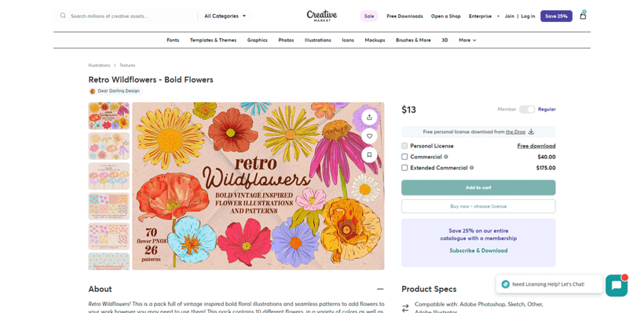Viewport: 644px width, 313px height.
Task: Click Dear Darling Design avatar icon
Action: [92, 91]
